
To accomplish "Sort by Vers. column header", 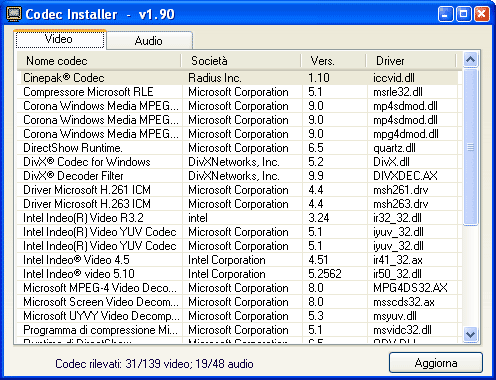I will click(334, 61).
